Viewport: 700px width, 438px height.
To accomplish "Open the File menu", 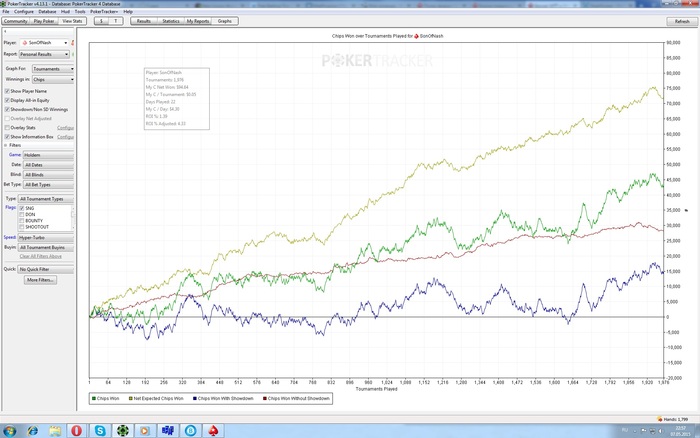I will [5, 12].
